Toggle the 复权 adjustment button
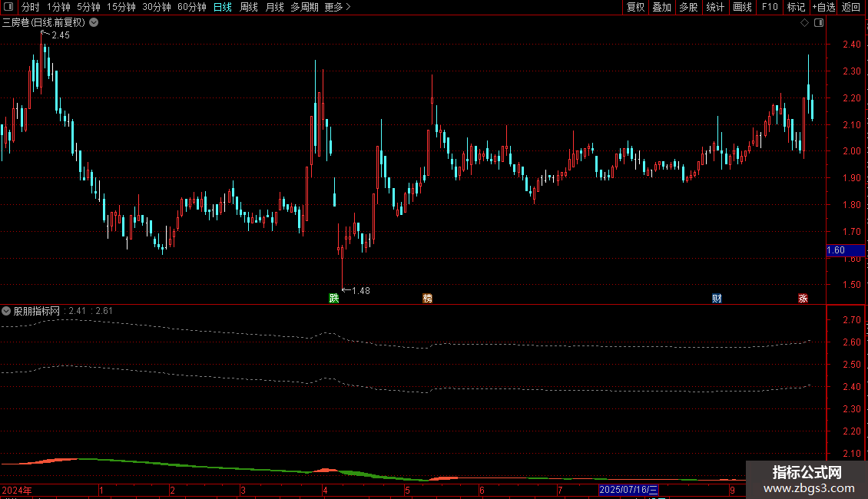The width and height of the screenshot is (868, 499). (x=635, y=7)
